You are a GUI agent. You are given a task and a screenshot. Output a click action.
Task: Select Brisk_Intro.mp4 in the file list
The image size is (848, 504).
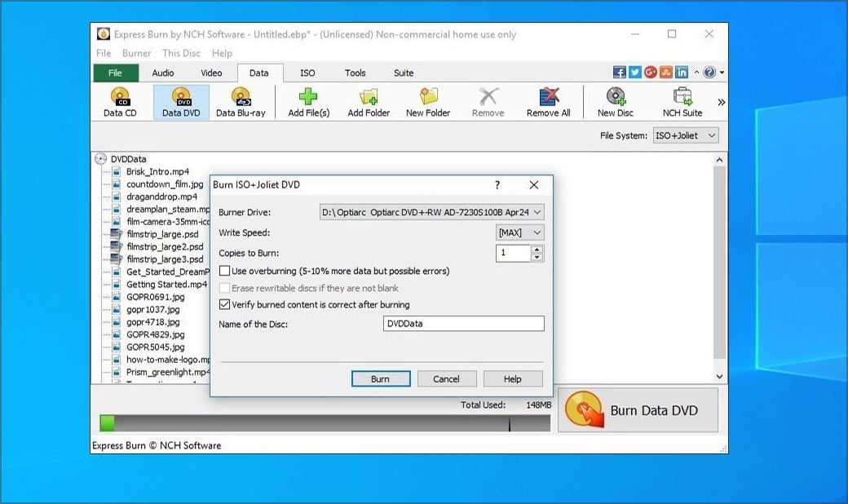157,171
